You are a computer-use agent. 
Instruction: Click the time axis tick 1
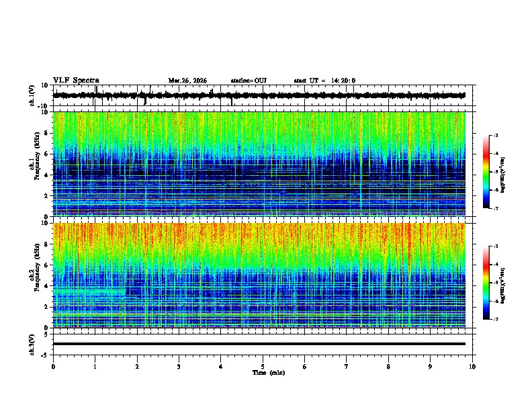[x=95, y=367]
